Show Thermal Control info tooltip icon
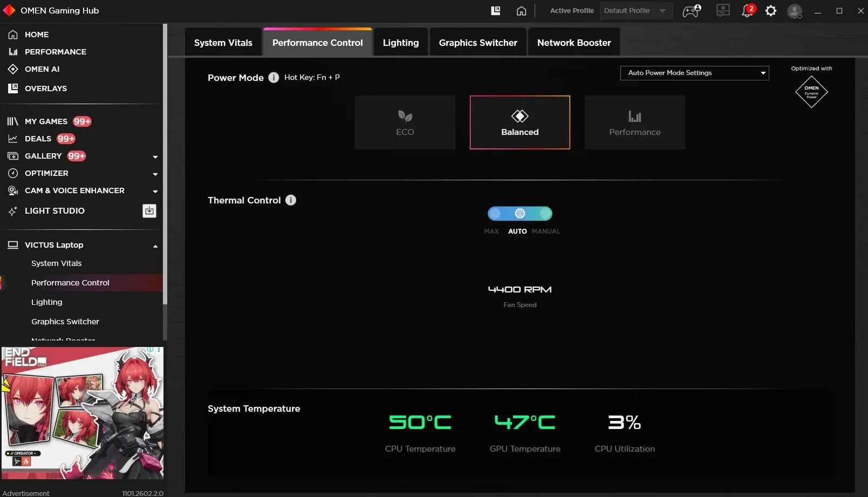Image resolution: width=868 pixels, height=497 pixels. pos(291,200)
